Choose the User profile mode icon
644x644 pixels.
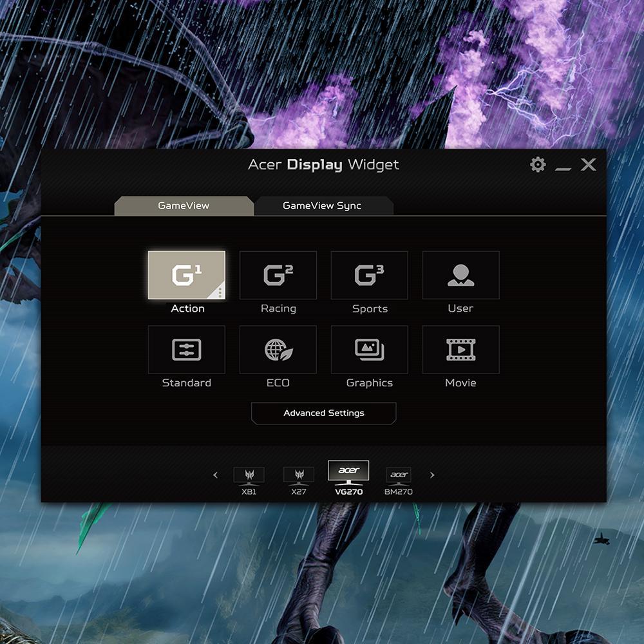pyautogui.click(x=460, y=275)
